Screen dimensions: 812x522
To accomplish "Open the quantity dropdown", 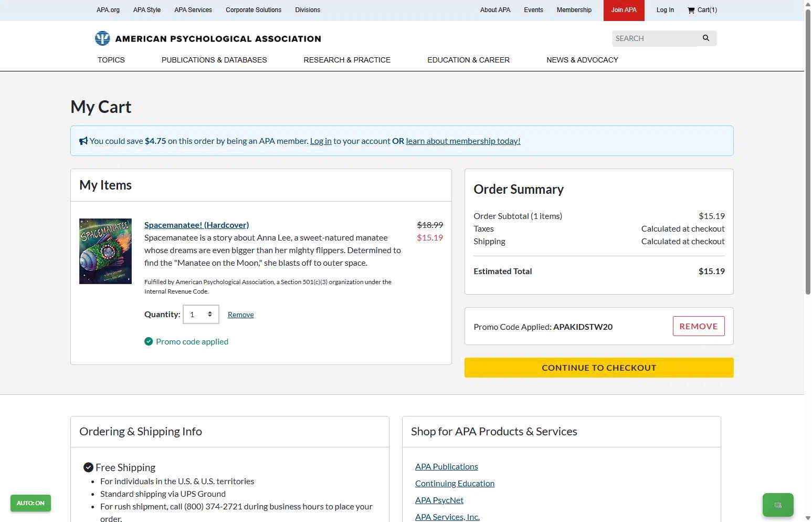I will point(201,315).
